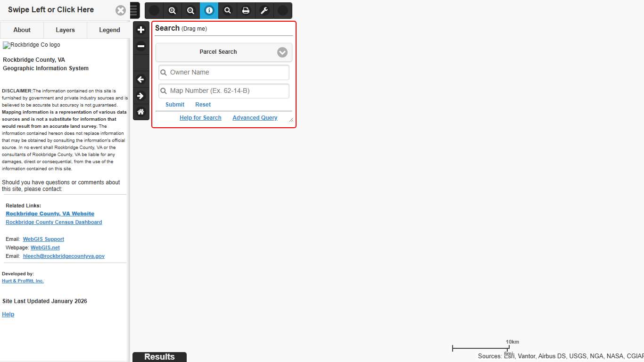Open the Advanced Query link
This screenshot has height=362, width=644.
click(x=255, y=118)
